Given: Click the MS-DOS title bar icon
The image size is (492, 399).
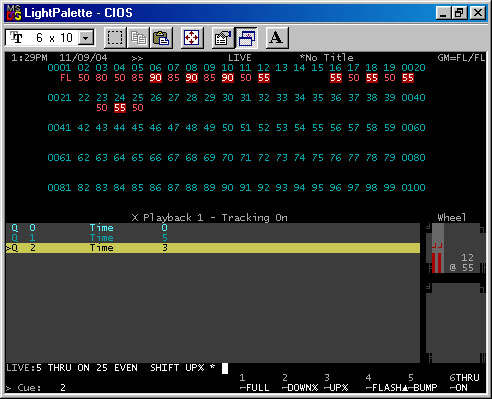Looking at the screenshot, I should click(14, 13).
